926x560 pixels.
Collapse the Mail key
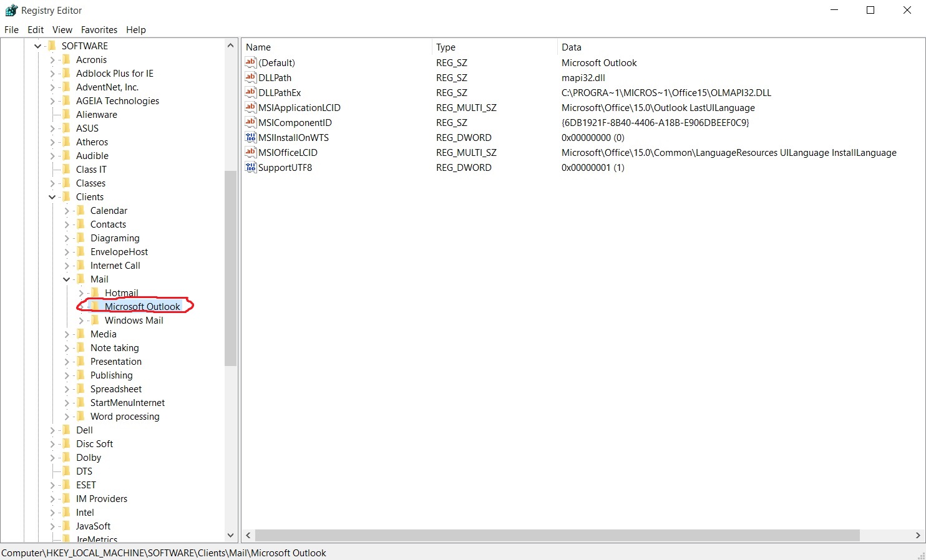(66, 279)
